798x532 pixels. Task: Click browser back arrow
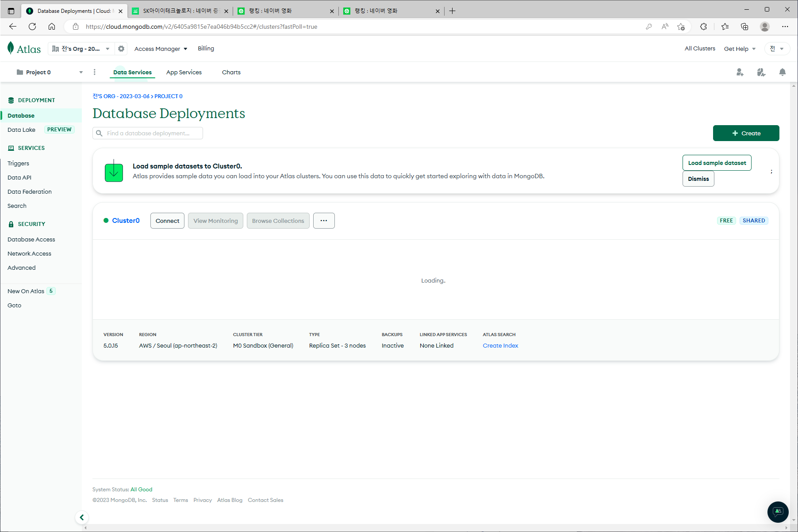[x=13, y=27]
